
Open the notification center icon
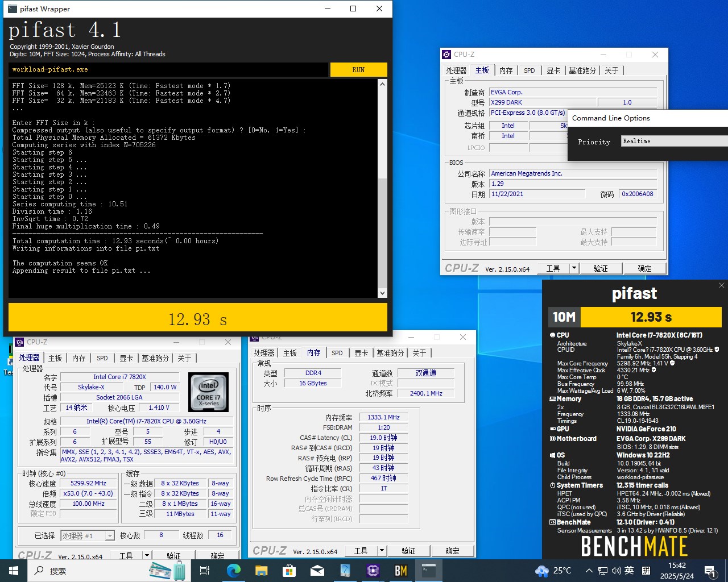coord(710,571)
